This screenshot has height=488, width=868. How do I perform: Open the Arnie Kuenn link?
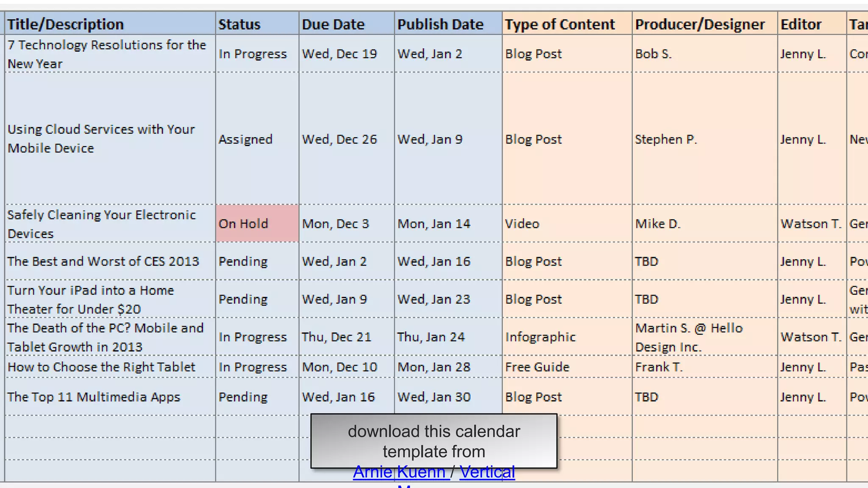point(399,472)
